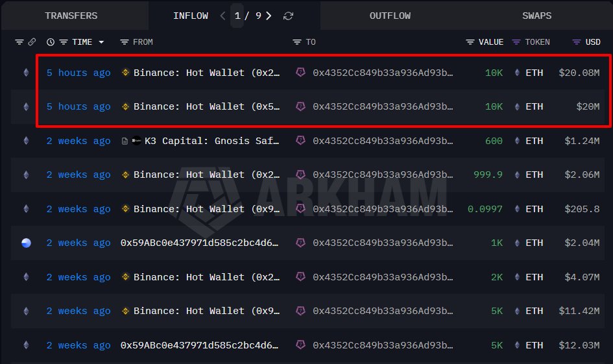Image resolution: width=613 pixels, height=364 pixels.
Task: Click recipient entity icon in $1.24M row
Action: point(300,140)
